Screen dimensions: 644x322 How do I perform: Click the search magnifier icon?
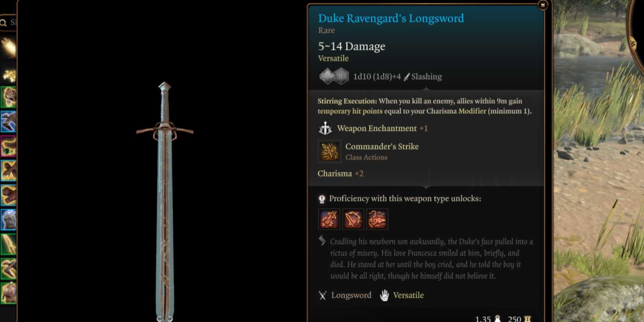4,23
